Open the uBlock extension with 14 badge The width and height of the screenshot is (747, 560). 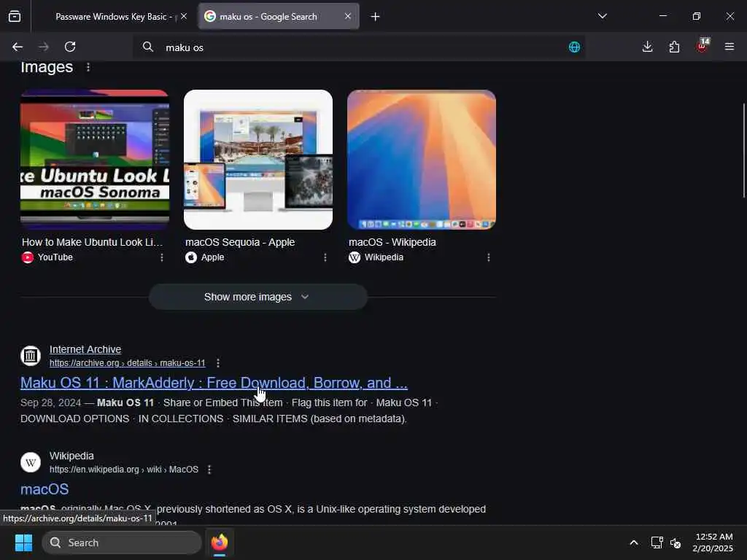point(703,45)
